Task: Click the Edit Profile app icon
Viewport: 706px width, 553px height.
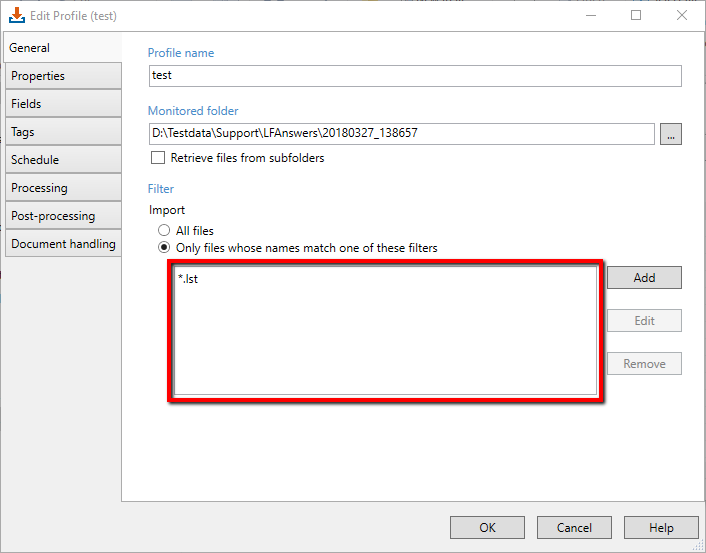Action: point(16,15)
